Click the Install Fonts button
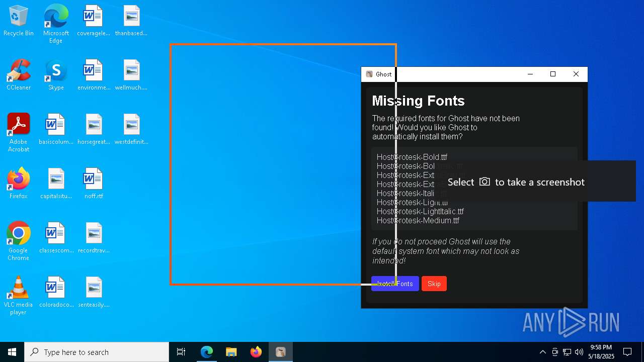This screenshot has height=362, width=644. point(395,284)
